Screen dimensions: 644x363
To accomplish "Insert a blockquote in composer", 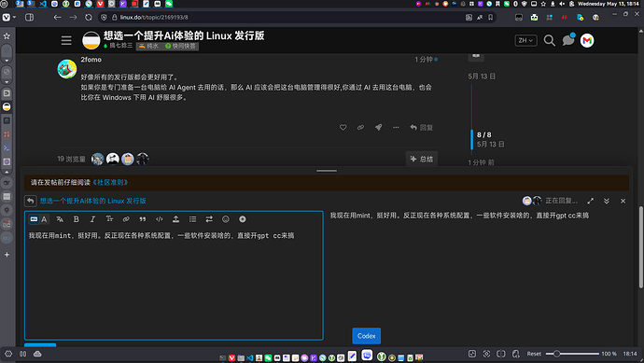I will pos(143,219).
